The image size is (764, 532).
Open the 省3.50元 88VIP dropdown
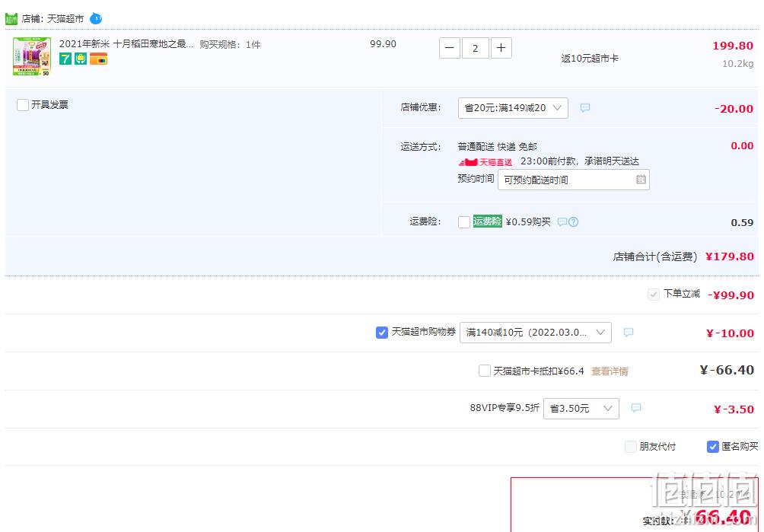pyautogui.click(x=581, y=408)
